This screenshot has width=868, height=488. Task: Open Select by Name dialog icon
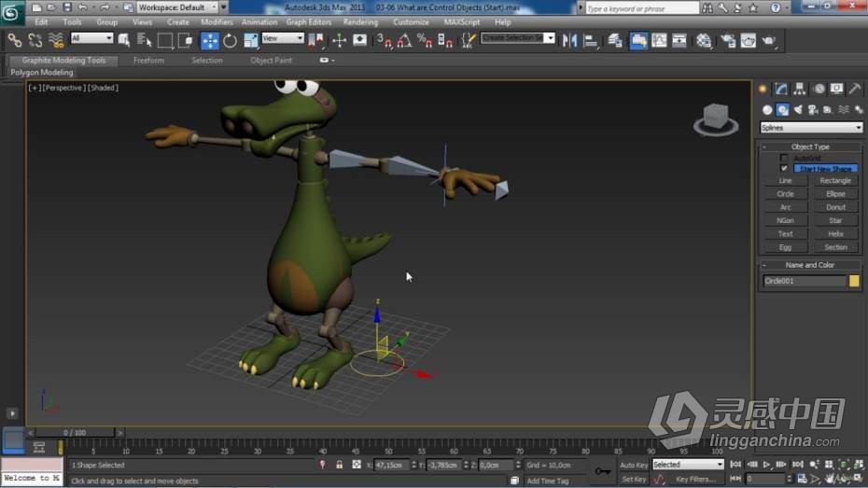pyautogui.click(x=144, y=40)
